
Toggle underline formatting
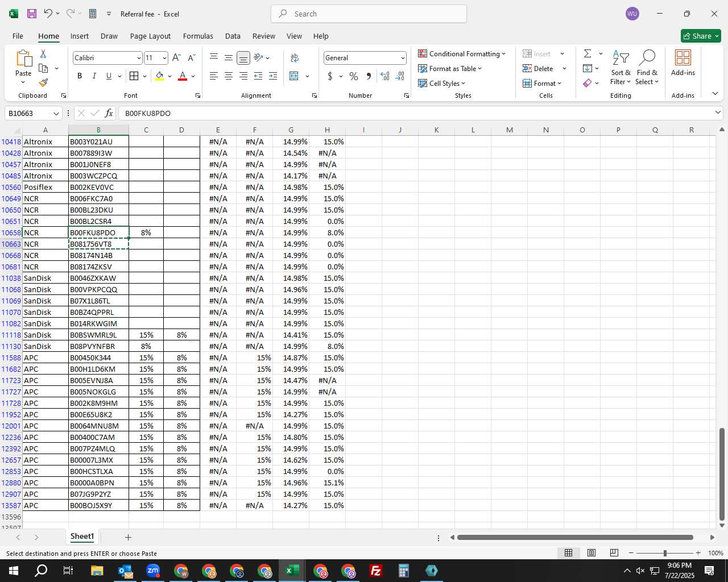[x=109, y=76]
